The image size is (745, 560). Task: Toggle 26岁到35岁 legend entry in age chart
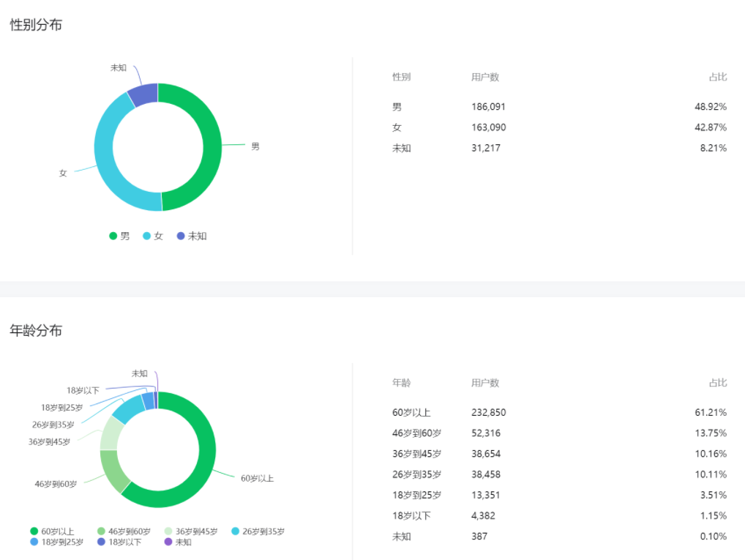tap(258, 531)
